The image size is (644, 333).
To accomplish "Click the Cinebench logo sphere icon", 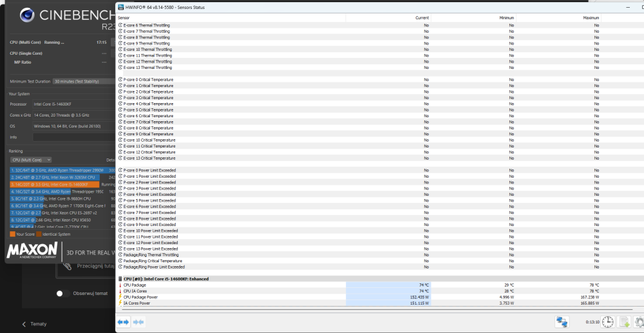I will [x=27, y=15].
